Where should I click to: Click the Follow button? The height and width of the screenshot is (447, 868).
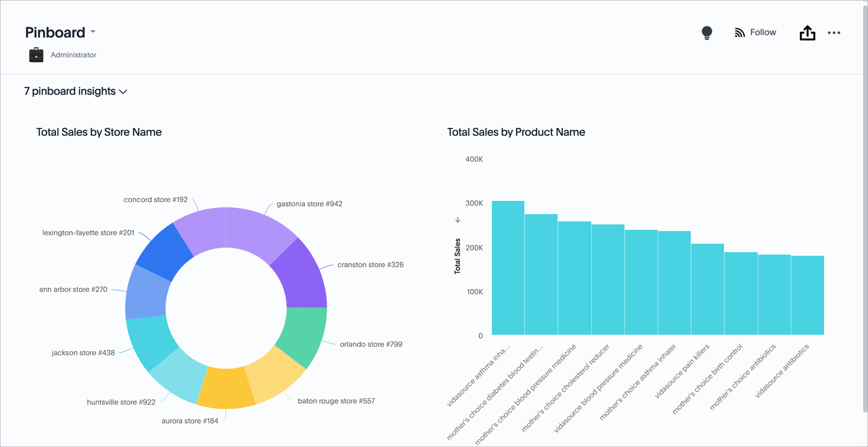point(763,33)
